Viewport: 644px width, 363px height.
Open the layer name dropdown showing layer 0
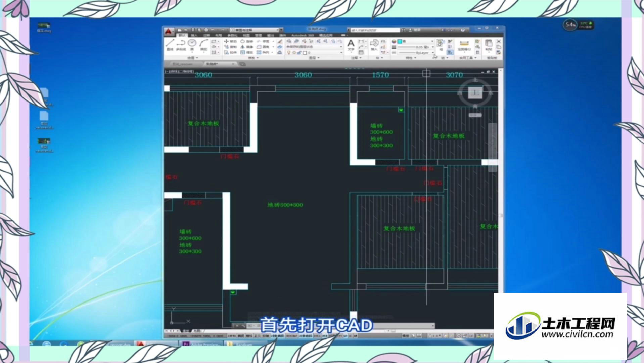314,53
